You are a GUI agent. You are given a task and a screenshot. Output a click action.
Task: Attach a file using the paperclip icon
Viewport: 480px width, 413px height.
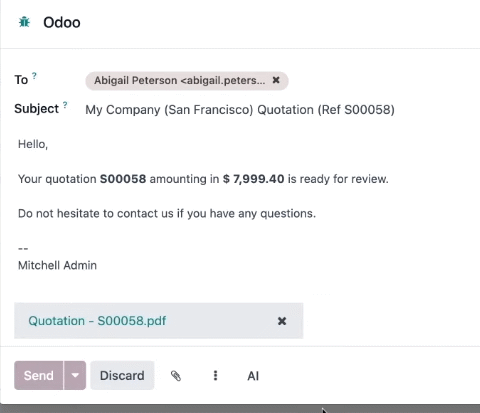tap(176, 376)
